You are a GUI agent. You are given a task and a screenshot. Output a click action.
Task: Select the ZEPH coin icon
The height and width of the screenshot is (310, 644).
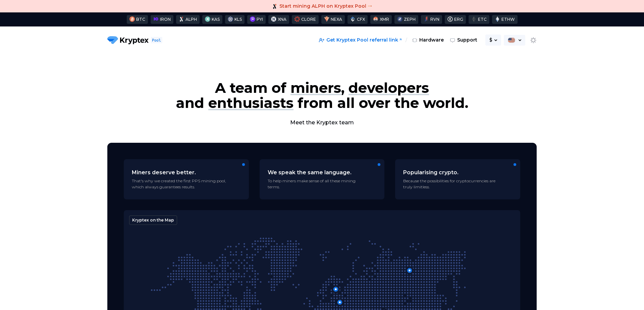[x=399, y=19]
